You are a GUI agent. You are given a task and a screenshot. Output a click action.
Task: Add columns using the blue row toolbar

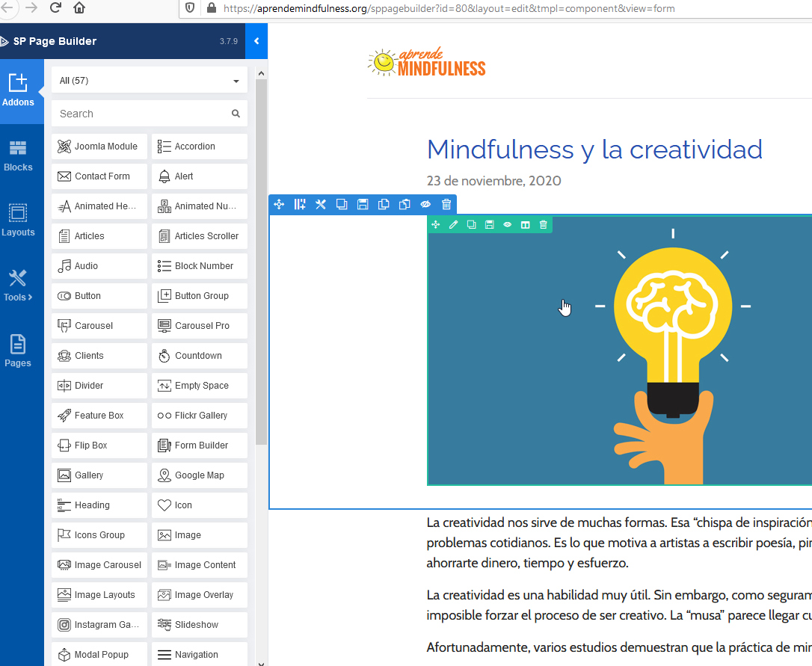pyautogui.click(x=300, y=205)
